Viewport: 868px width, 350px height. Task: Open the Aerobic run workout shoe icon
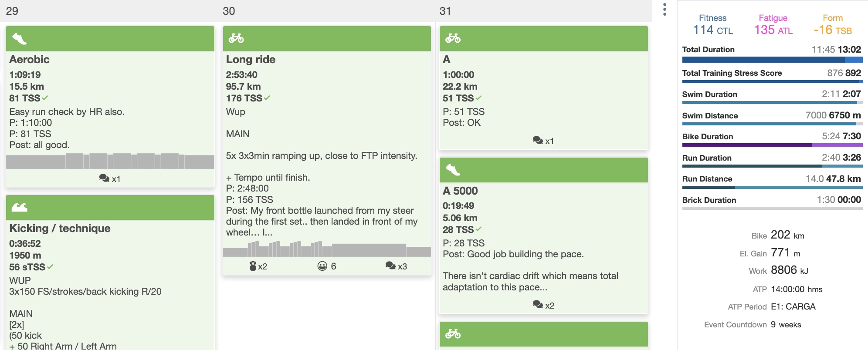(19, 39)
